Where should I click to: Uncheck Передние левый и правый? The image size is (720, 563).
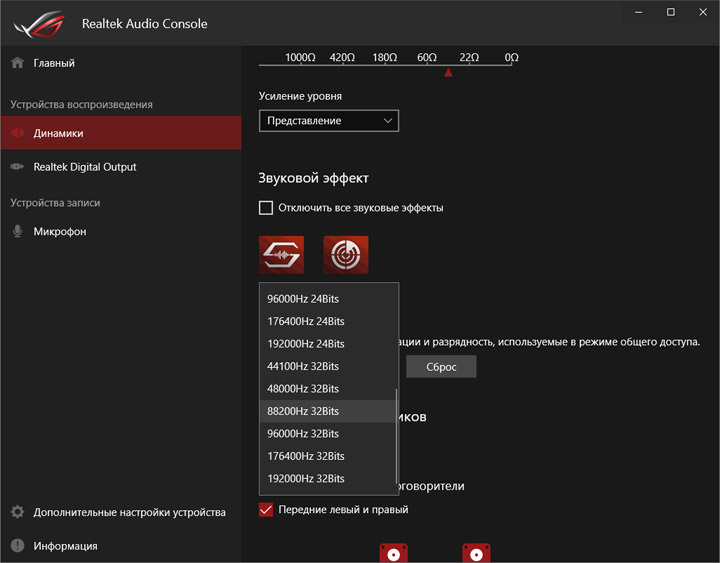pos(266,510)
